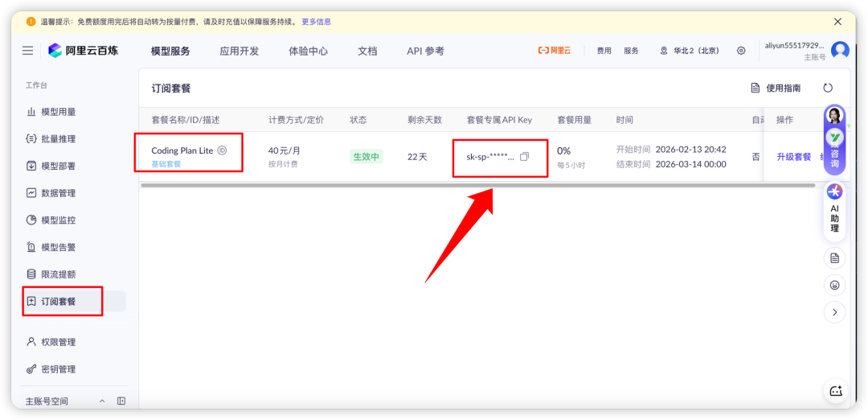
Task: Click the 0% usage value
Action: (x=563, y=150)
